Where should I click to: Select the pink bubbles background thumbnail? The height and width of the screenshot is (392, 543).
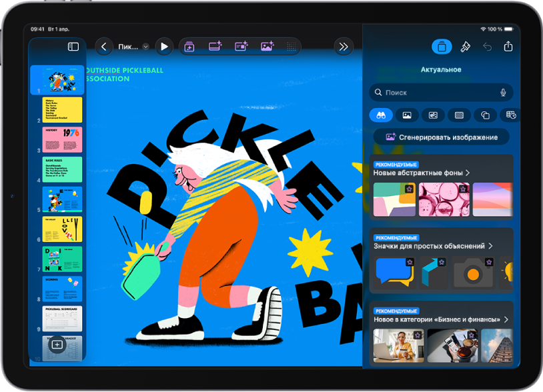pos(444,199)
